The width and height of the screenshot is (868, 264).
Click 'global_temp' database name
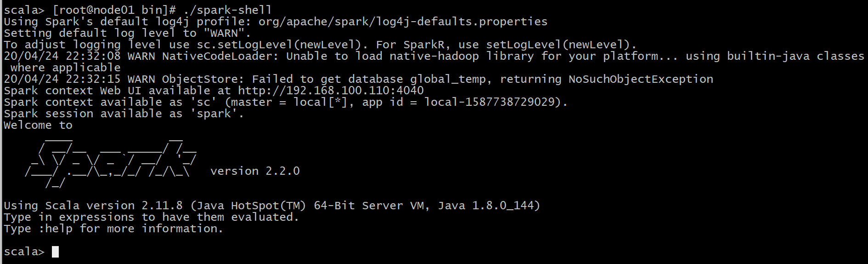[x=448, y=79]
